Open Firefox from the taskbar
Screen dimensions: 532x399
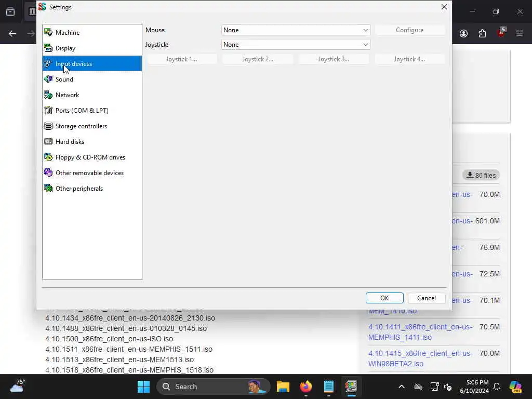point(305,387)
